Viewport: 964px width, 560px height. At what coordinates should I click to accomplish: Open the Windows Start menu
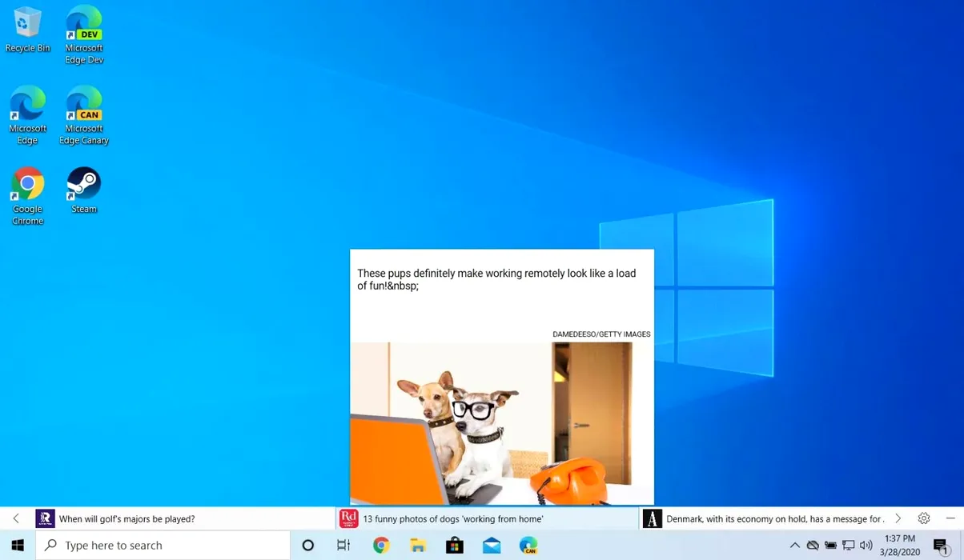[18, 546]
